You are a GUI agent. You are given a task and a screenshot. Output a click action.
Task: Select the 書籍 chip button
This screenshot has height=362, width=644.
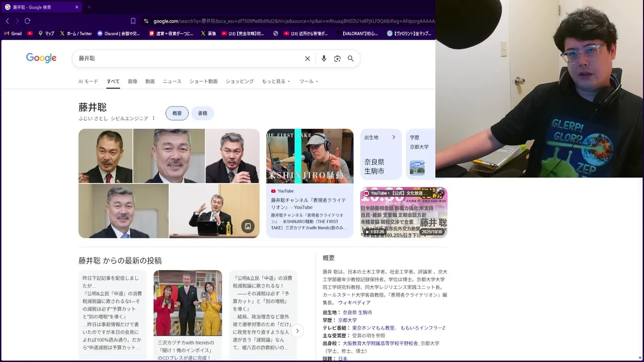pyautogui.click(x=203, y=114)
